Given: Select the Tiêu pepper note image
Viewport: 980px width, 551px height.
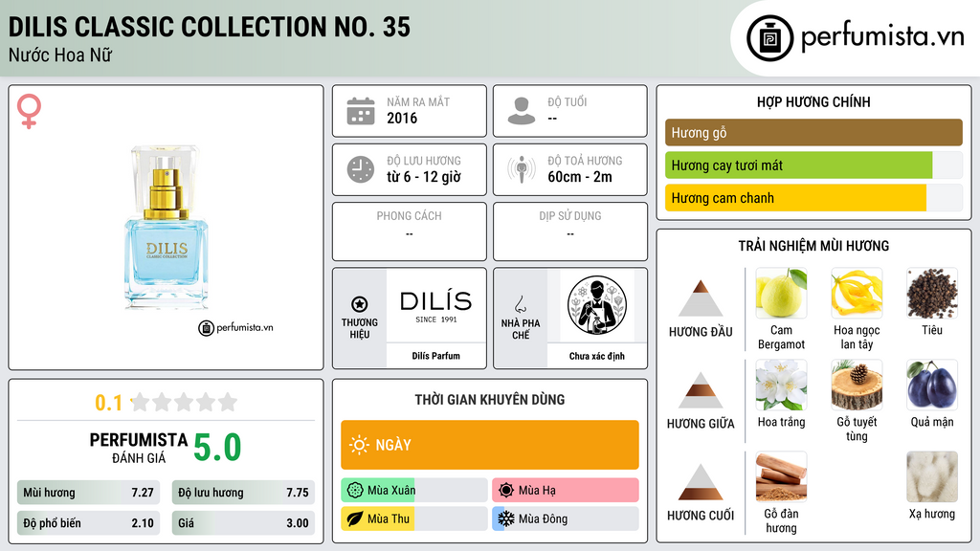Looking at the screenshot, I should 932,293.
